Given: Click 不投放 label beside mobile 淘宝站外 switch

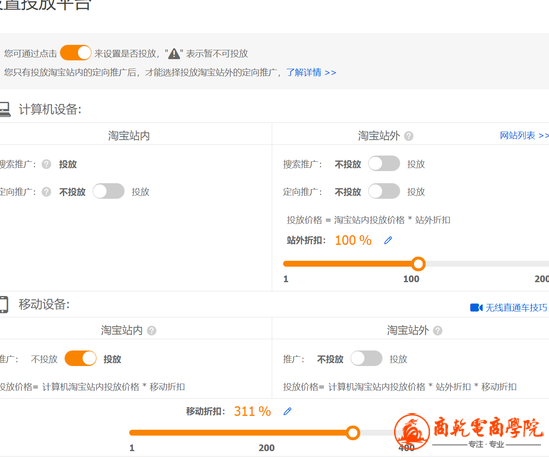Looking at the screenshot, I should tap(330, 359).
